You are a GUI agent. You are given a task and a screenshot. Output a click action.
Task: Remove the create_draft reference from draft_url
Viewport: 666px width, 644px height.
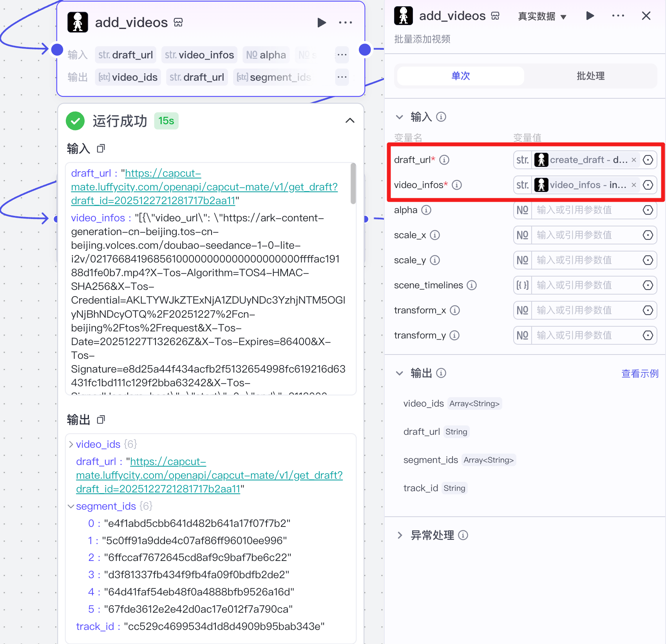[x=634, y=160]
